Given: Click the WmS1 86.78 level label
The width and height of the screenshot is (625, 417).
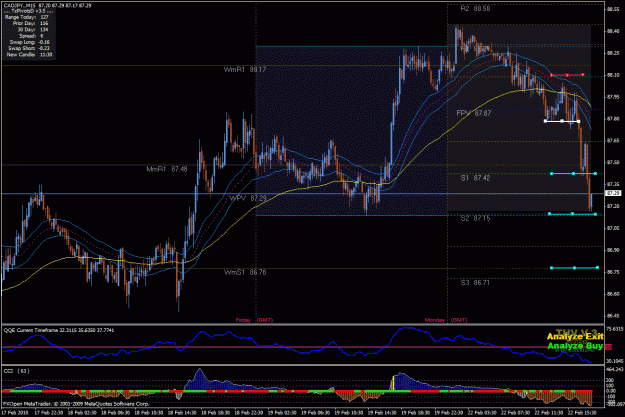Looking at the screenshot, I should pyautogui.click(x=245, y=272).
